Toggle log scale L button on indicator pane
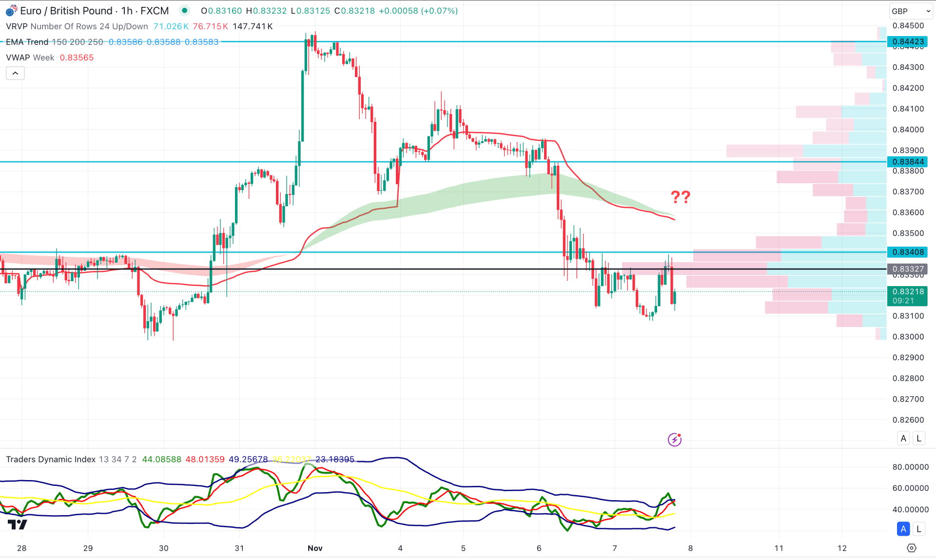 click(919, 529)
